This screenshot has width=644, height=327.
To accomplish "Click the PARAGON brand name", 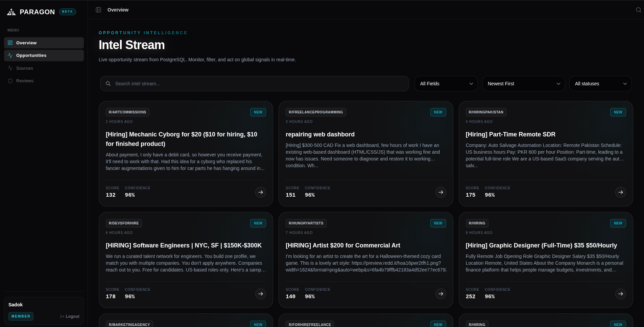I will click(37, 12).
